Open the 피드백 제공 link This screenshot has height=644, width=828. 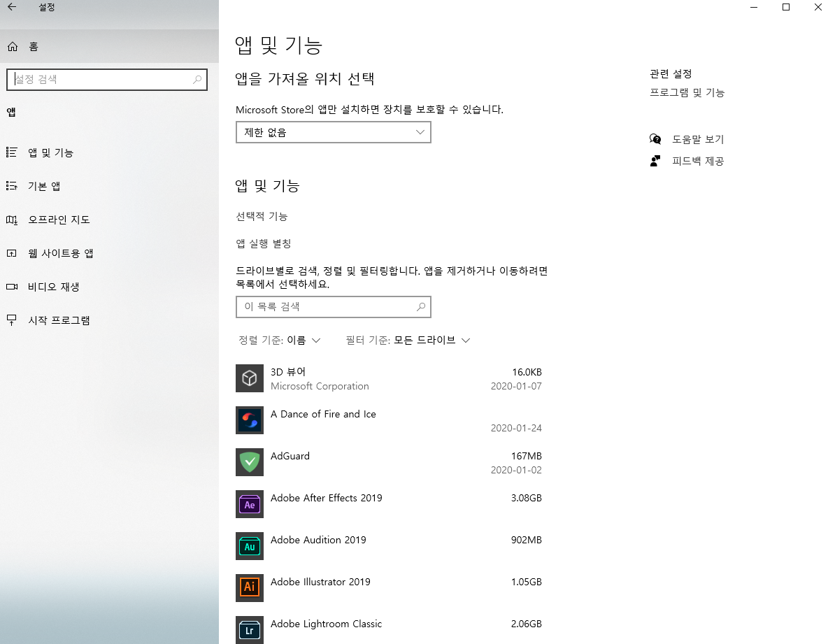click(x=697, y=161)
